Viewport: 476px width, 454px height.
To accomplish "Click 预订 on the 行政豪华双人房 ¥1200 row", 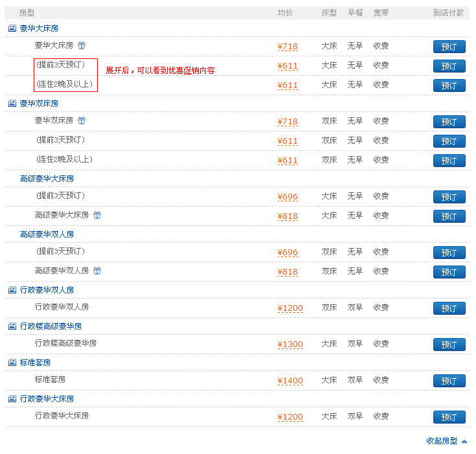I will coord(449,308).
